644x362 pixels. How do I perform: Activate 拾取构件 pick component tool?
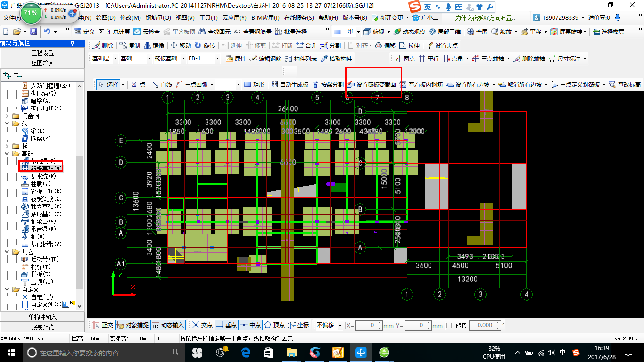pyautogui.click(x=337, y=58)
